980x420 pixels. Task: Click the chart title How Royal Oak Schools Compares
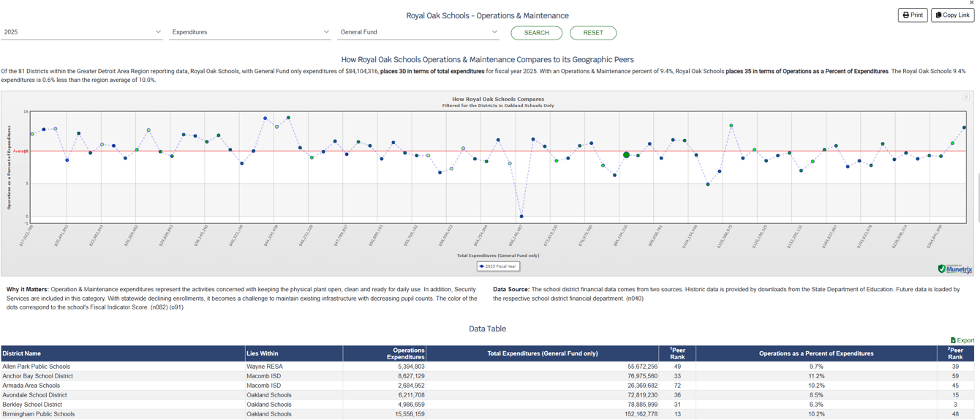(498, 99)
